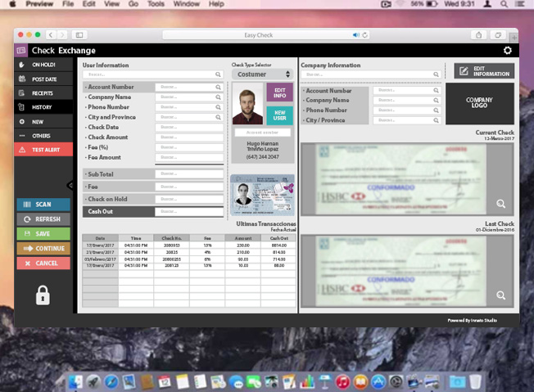Click the magnifier on Last Check
The image size is (534, 392).
(x=500, y=295)
